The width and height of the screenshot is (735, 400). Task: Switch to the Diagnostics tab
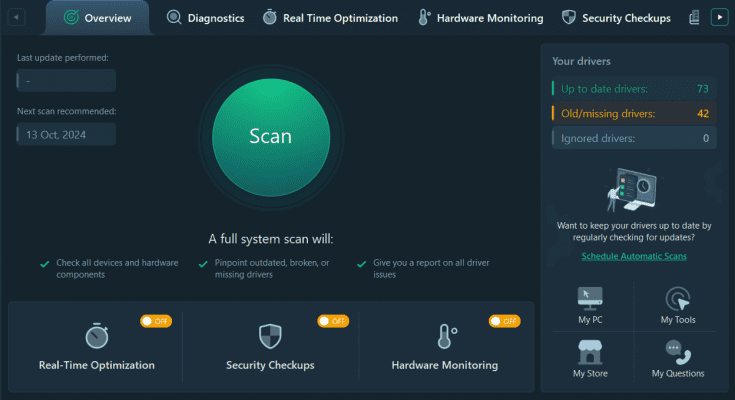point(205,18)
